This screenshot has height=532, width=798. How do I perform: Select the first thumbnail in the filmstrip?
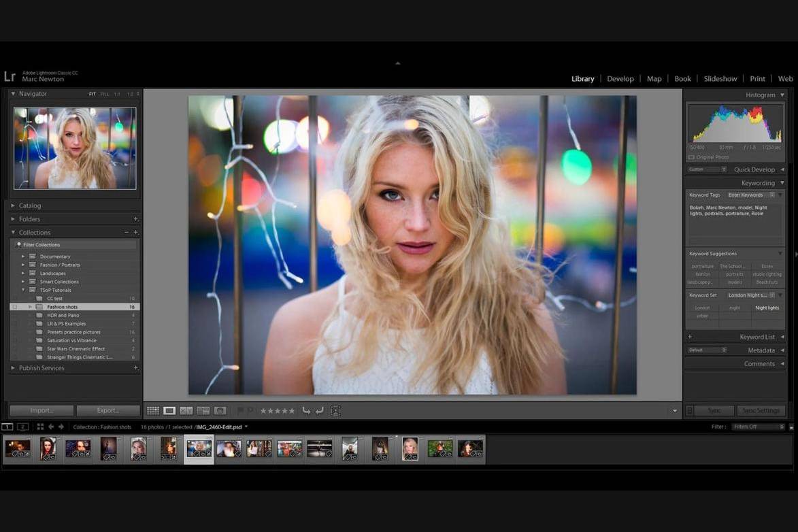pyautogui.click(x=18, y=448)
